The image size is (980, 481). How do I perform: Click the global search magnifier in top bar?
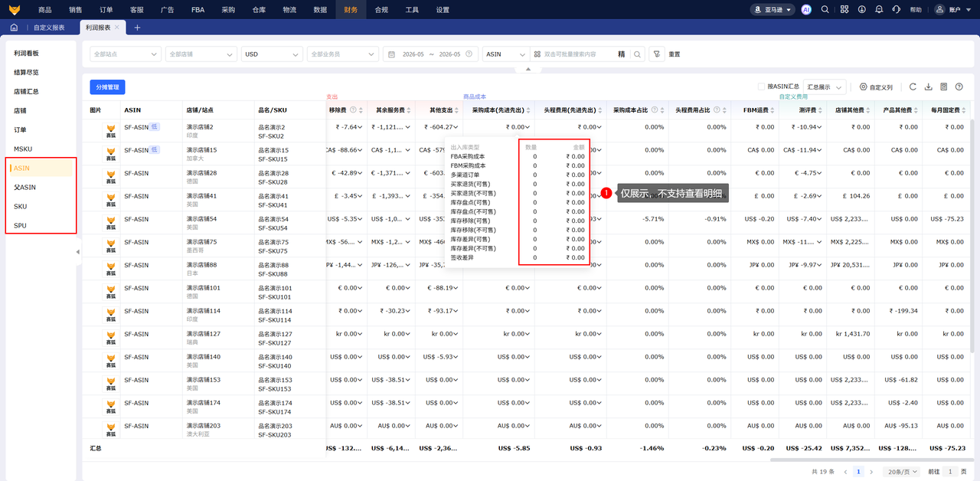tap(825, 10)
